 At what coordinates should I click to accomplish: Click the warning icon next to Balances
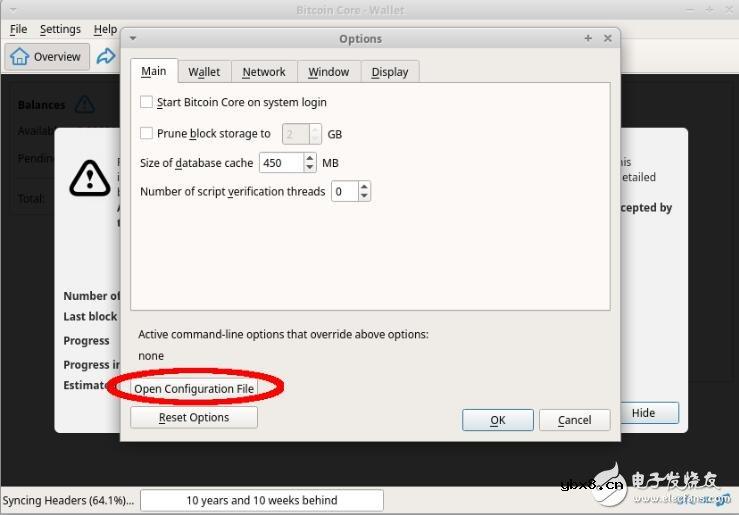[84, 104]
